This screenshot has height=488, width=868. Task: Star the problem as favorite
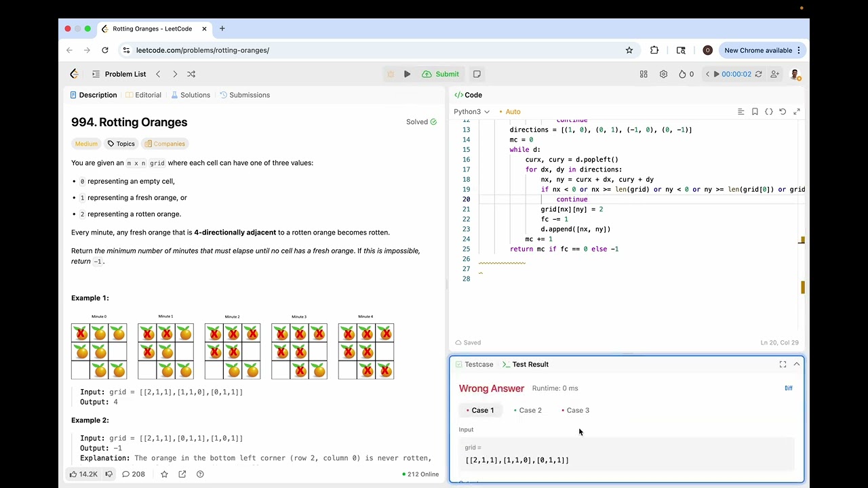[x=164, y=474]
